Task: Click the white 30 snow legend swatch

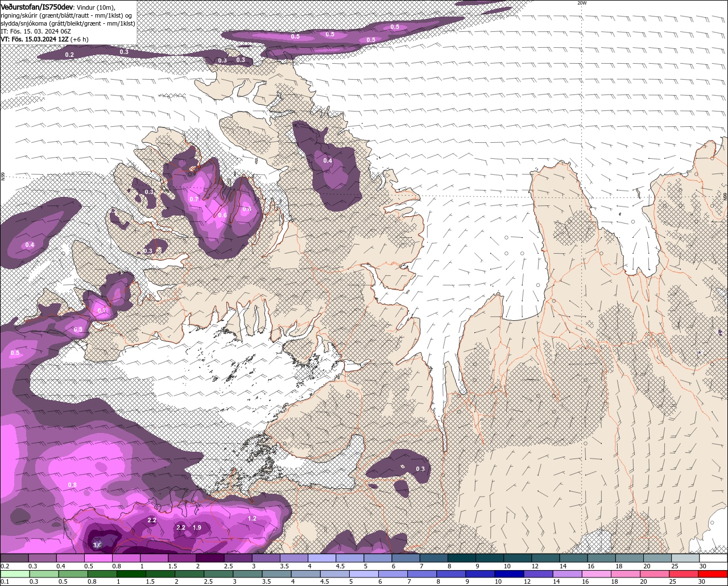Action: tap(713, 558)
